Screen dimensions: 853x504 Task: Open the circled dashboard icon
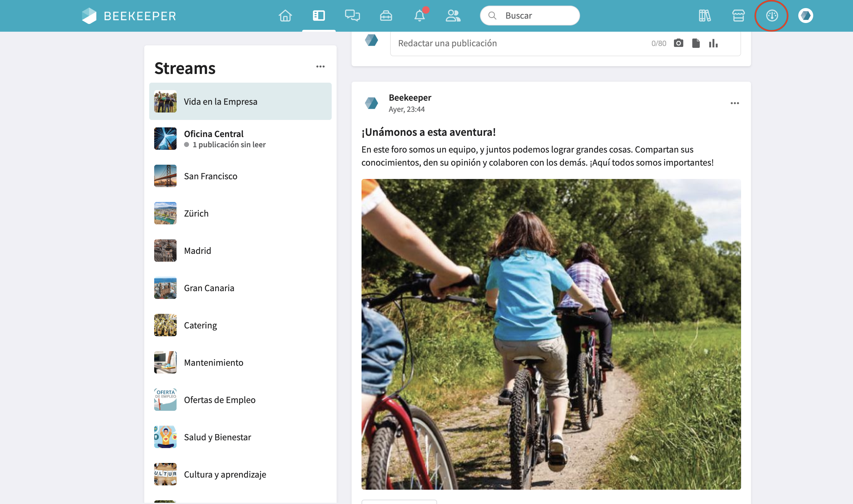tap(772, 16)
